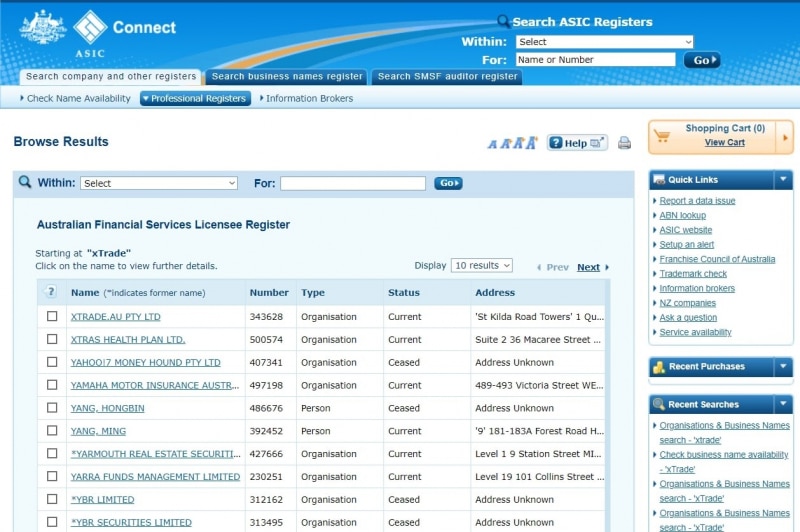This screenshot has height=532, width=800.
Task: Open Franchise Council of Australia link
Action: 717,260
